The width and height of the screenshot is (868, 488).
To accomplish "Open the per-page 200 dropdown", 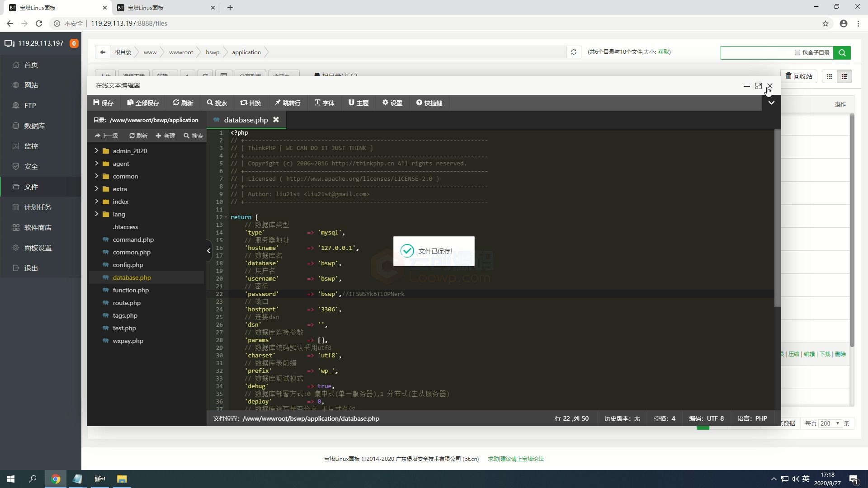I will point(830,423).
